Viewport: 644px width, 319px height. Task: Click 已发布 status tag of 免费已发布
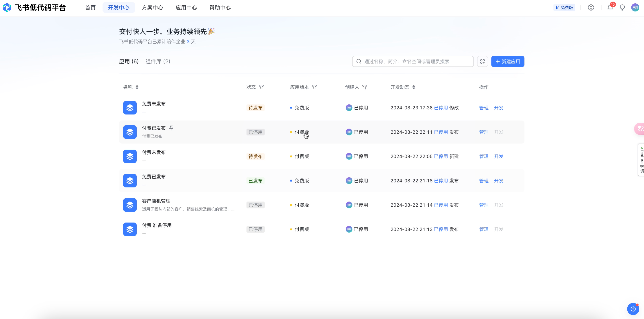[255, 180]
